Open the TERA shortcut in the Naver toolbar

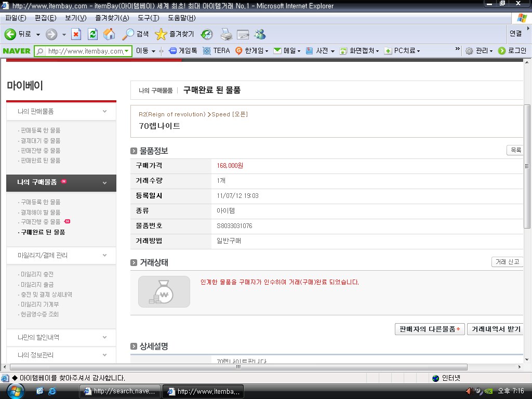[216, 50]
